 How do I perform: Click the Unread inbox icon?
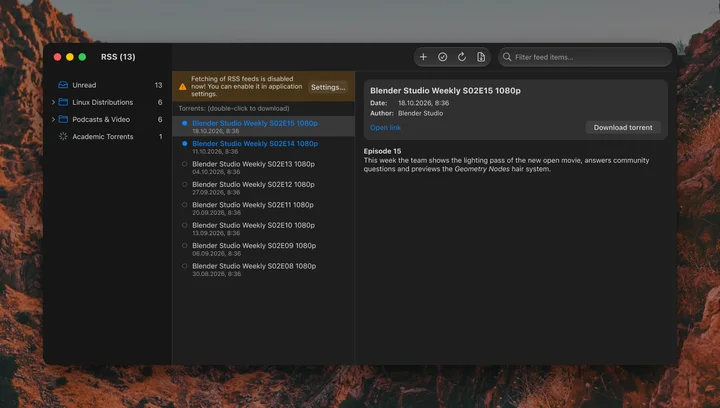click(63, 85)
